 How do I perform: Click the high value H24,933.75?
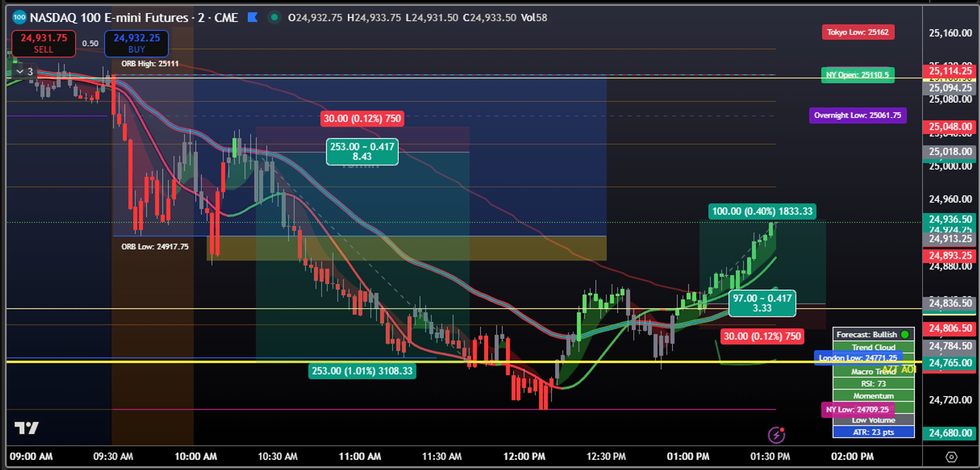[374, 18]
